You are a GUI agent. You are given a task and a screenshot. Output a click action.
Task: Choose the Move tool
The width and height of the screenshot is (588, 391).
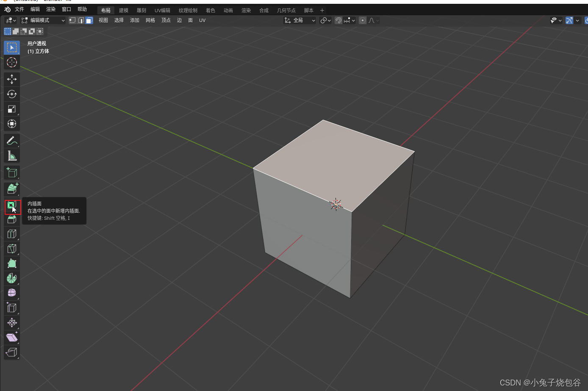tap(12, 79)
